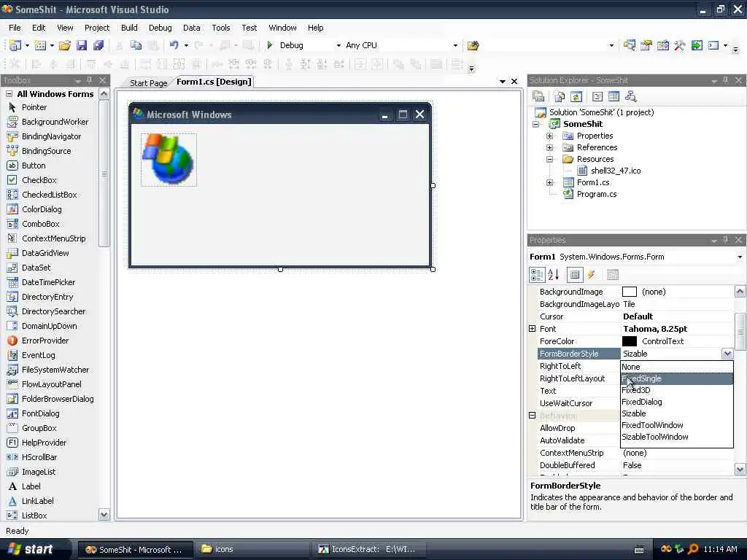Select the globe PictureBox on the form
Viewport: 747px width, 560px height.
(169, 160)
